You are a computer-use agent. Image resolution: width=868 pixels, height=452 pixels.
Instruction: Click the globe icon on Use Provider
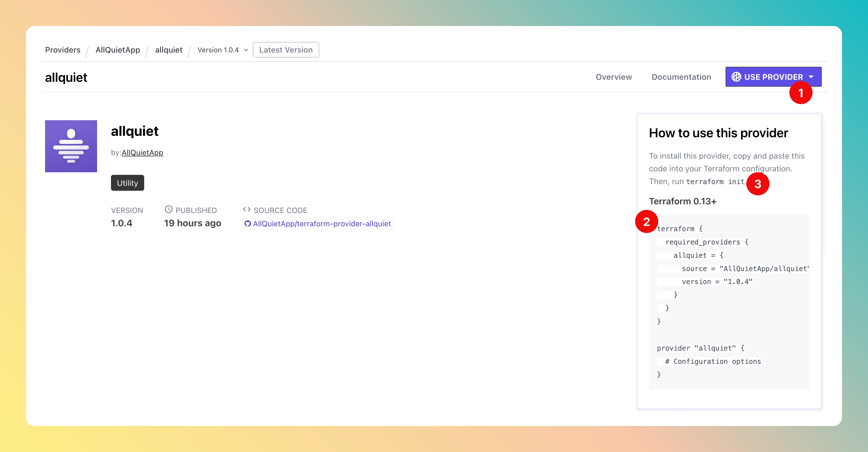point(736,77)
